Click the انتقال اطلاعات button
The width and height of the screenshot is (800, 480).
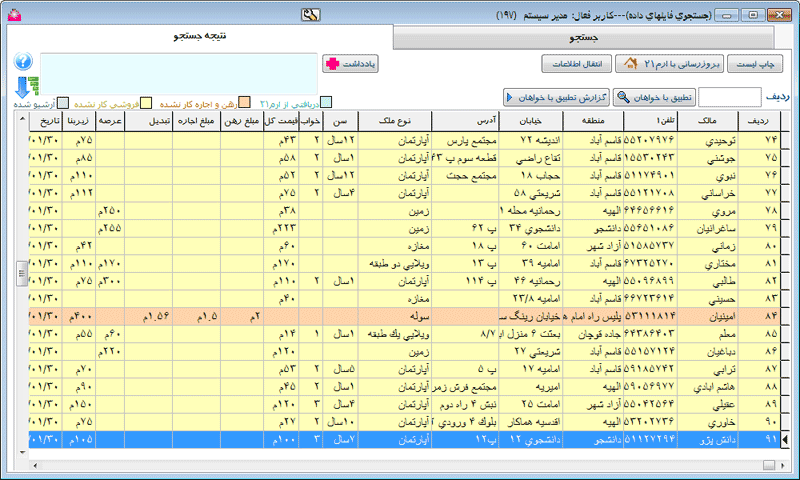(577, 64)
